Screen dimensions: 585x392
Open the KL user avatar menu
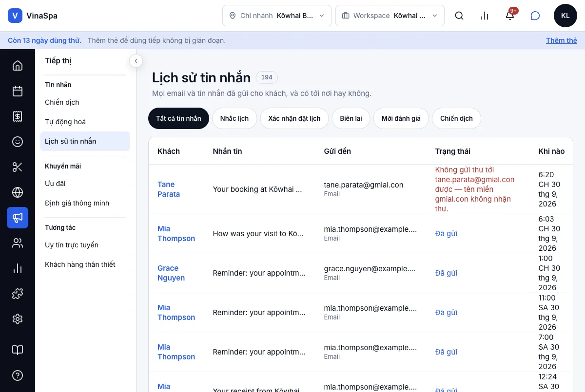[x=565, y=16]
